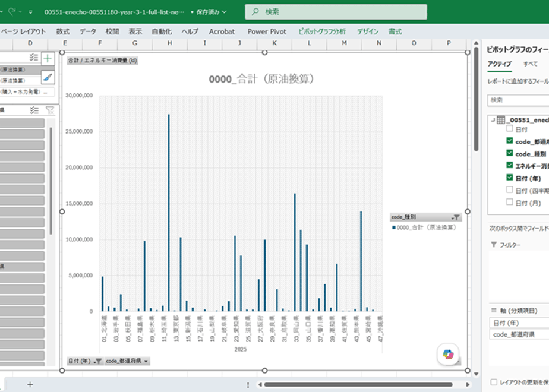This screenshot has height=392, width=549.
Task: Open the 日付 (年) axis filter button
Action: [85, 361]
